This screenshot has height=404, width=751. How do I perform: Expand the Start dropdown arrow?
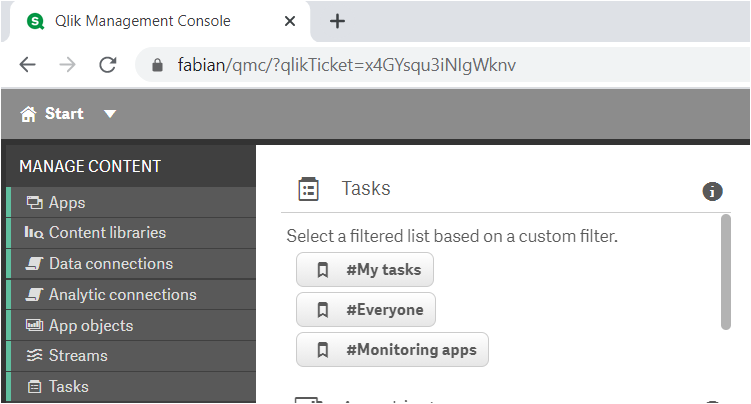(x=110, y=114)
